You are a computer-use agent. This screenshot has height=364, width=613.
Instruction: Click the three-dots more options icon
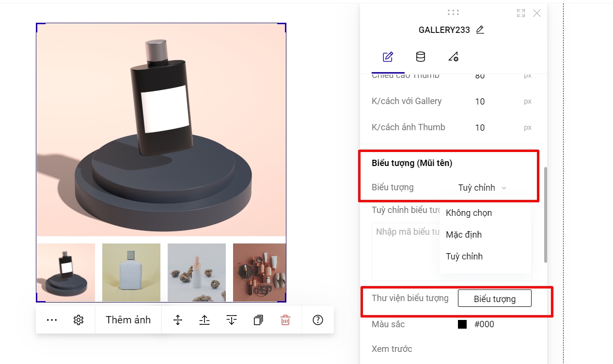[x=52, y=320]
